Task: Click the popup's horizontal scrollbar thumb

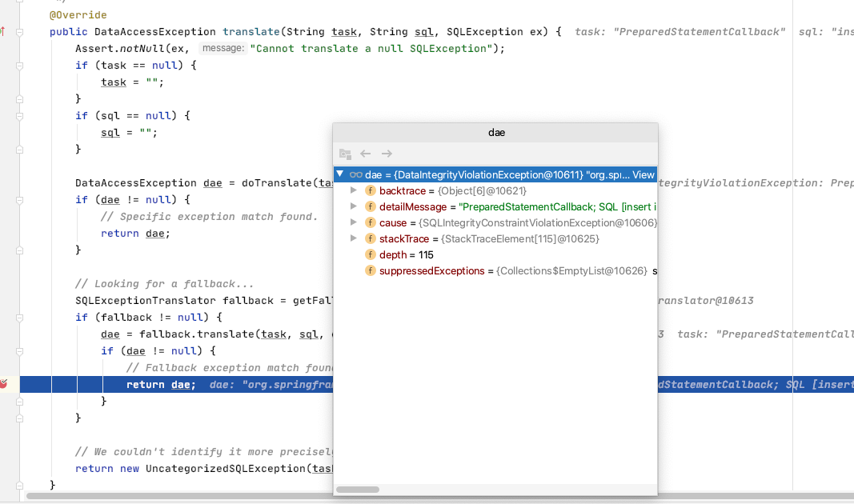Action: pyautogui.click(x=357, y=490)
